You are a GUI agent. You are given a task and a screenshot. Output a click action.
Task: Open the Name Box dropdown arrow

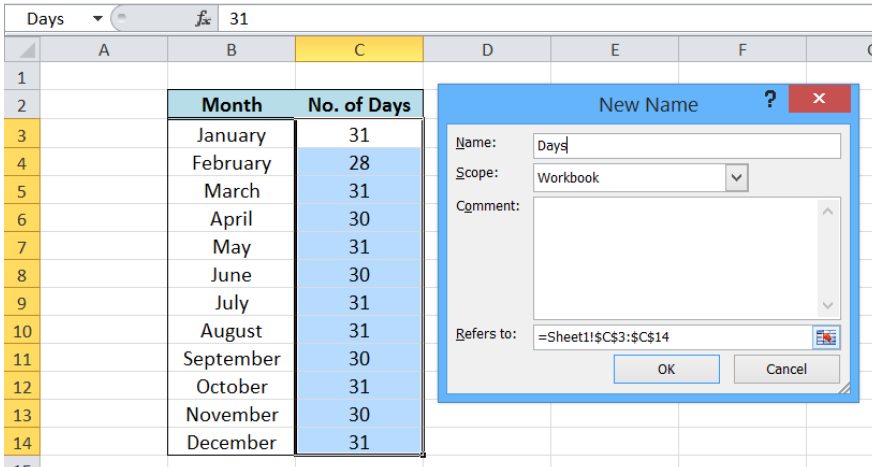(98, 19)
